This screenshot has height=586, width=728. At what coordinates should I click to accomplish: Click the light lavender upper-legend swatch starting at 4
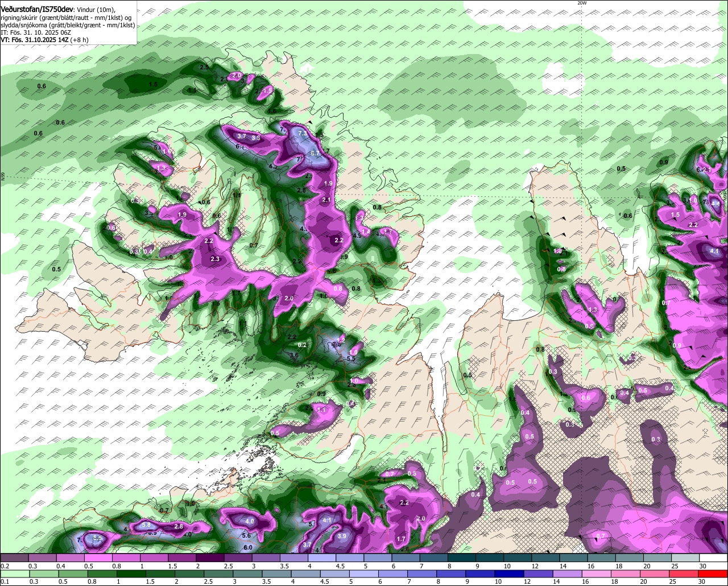(x=322, y=558)
